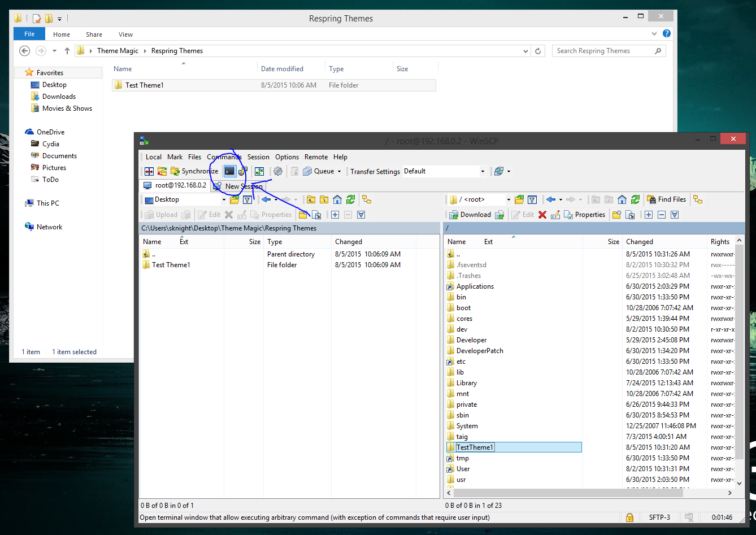The height and width of the screenshot is (535, 756).
Task: Toggle the local panel file filter
Action: (x=247, y=199)
